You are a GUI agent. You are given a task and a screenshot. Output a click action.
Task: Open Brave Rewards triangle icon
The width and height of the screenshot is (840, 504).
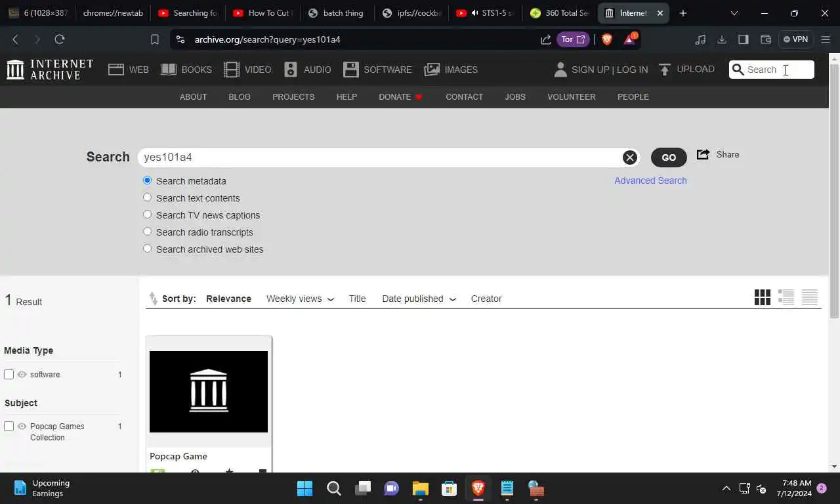pyautogui.click(x=629, y=39)
